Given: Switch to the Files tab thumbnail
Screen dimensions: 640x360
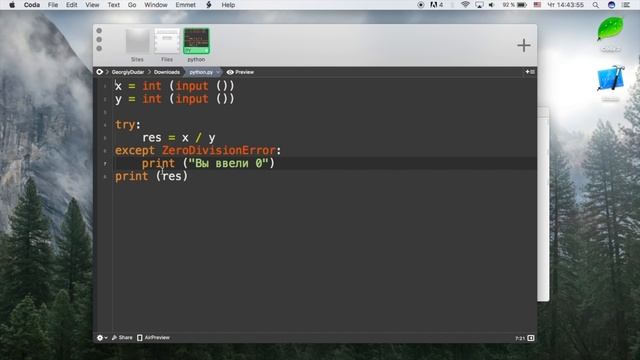Looking at the screenshot, I should pos(167,41).
